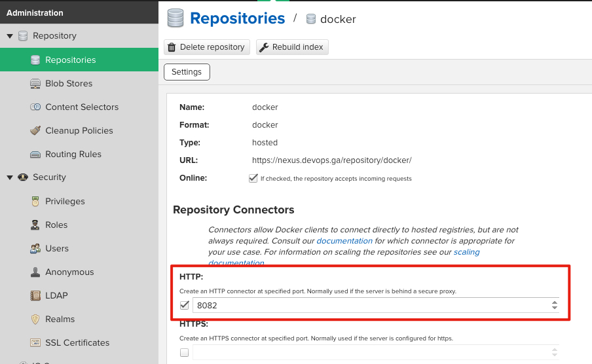Screen dimensions: 592x364
Task: Click the Realms shield icon
Action: pos(35,319)
